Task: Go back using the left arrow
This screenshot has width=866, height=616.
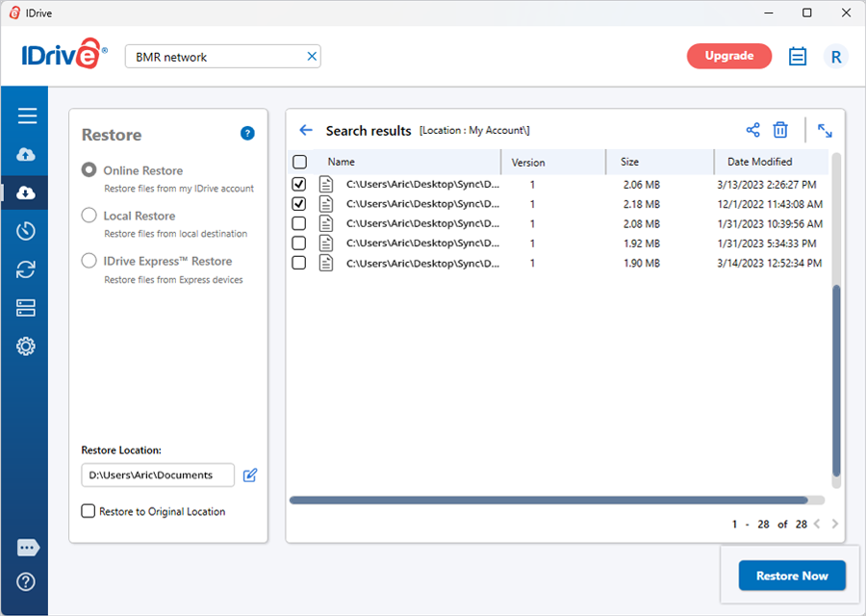Action: point(306,130)
